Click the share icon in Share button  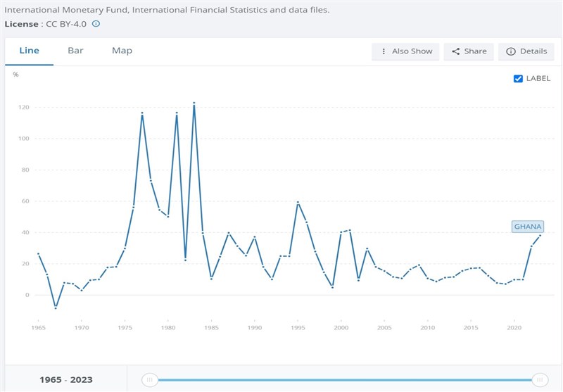(456, 51)
